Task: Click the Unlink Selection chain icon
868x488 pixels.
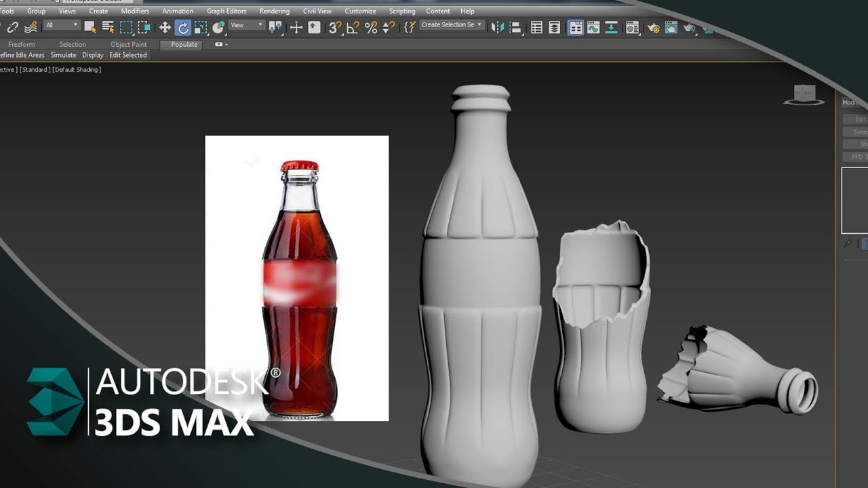Action: (12, 27)
